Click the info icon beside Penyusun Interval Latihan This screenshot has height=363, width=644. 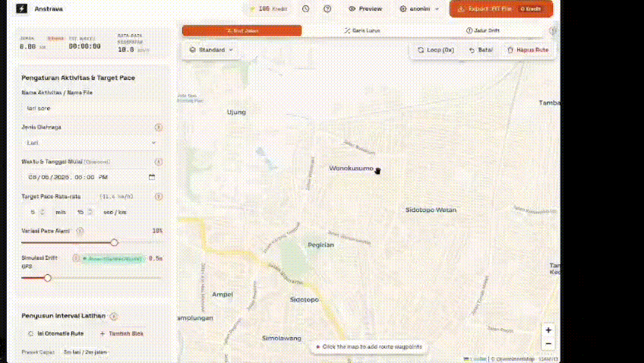[113, 316]
